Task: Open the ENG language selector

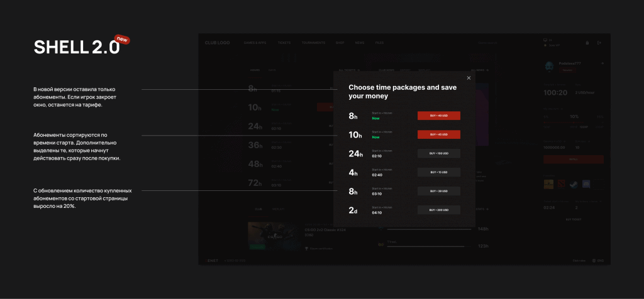Action: point(598,260)
